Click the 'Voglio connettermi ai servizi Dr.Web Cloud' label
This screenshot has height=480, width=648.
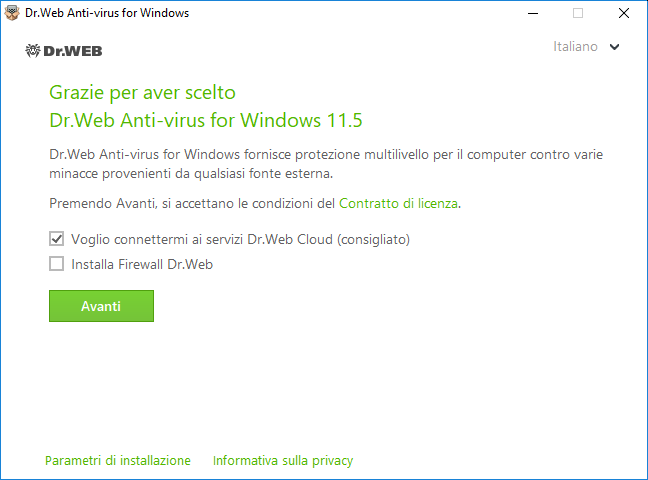240,239
